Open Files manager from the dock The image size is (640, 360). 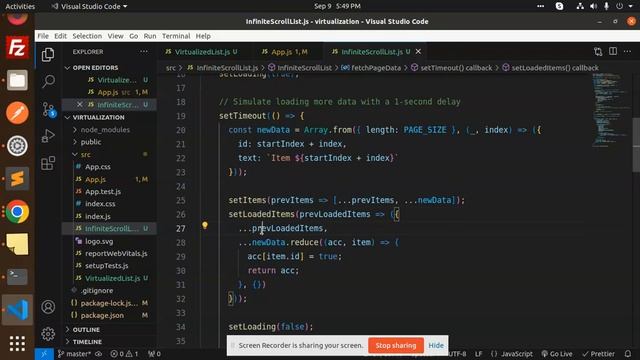click(x=17, y=80)
